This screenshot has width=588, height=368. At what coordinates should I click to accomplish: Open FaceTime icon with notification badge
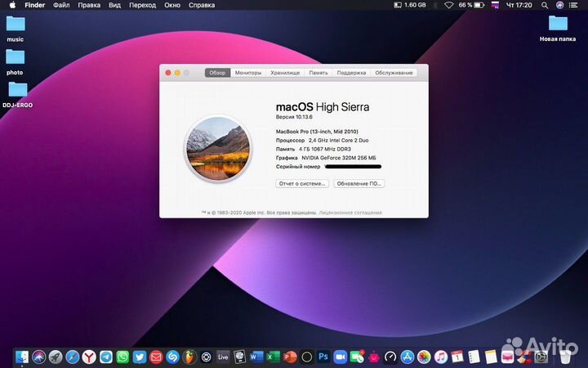click(357, 357)
